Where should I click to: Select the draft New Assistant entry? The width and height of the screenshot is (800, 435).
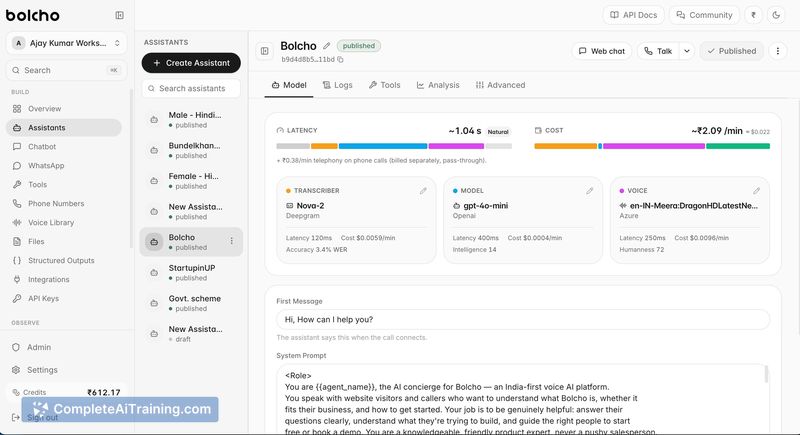point(191,334)
